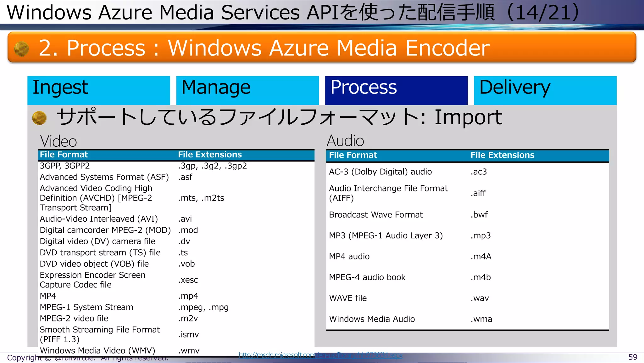Click the Video table 'File Format' header
This screenshot has height=363, width=644.
[x=64, y=155]
